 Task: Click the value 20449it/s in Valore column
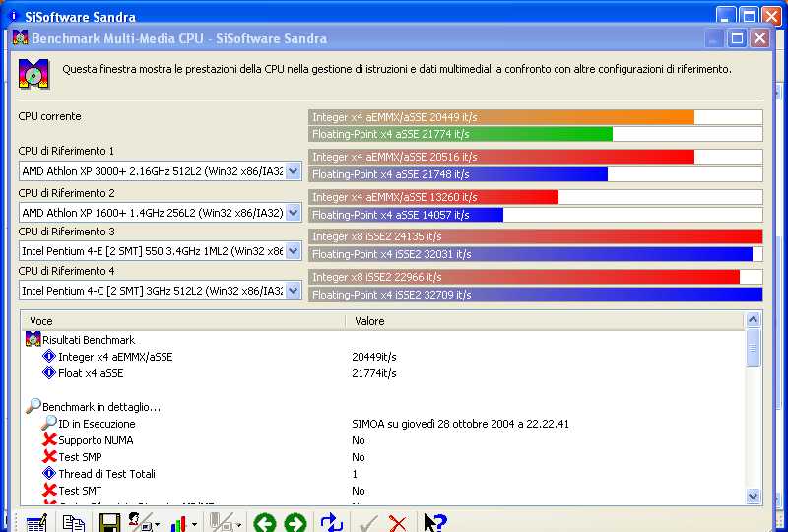(374, 357)
